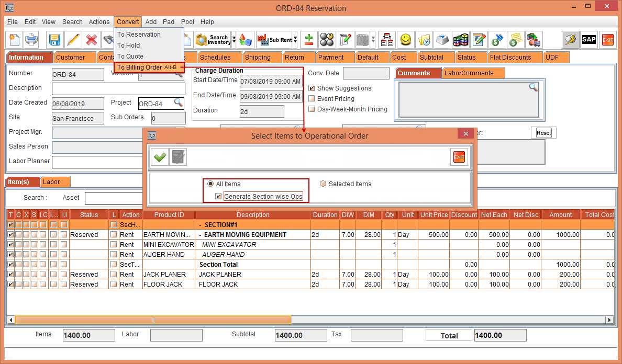Click EXIT in the Select Items dialog
This screenshot has height=364, width=622.
[459, 156]
